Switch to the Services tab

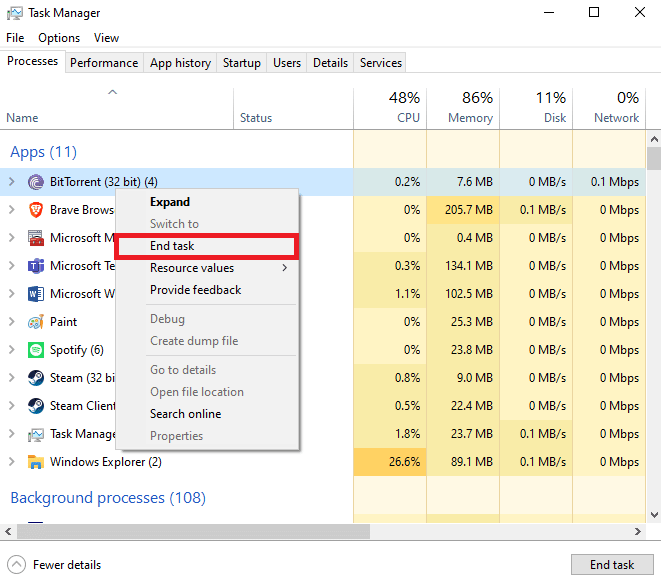point(381,63)
